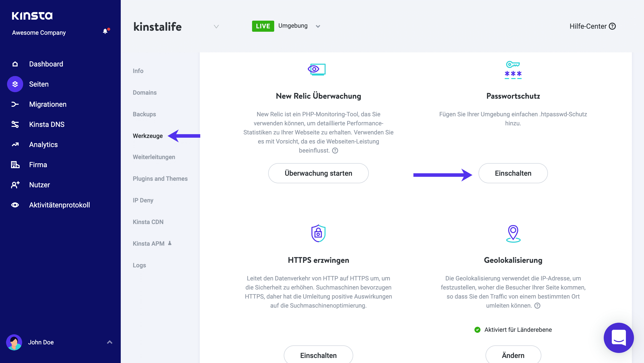This screenshot has width=644, height=363.
Task: Open the Backups tab
Action: coord(144,114)
